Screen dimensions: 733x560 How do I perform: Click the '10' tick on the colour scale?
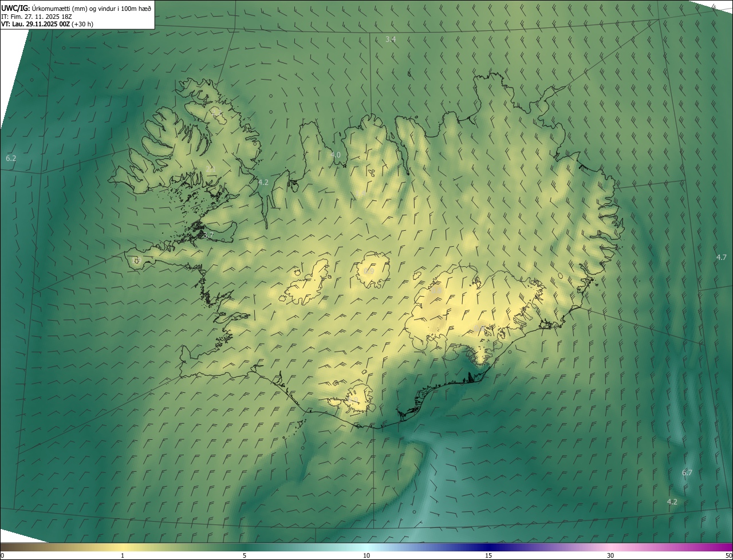point(366,555)
